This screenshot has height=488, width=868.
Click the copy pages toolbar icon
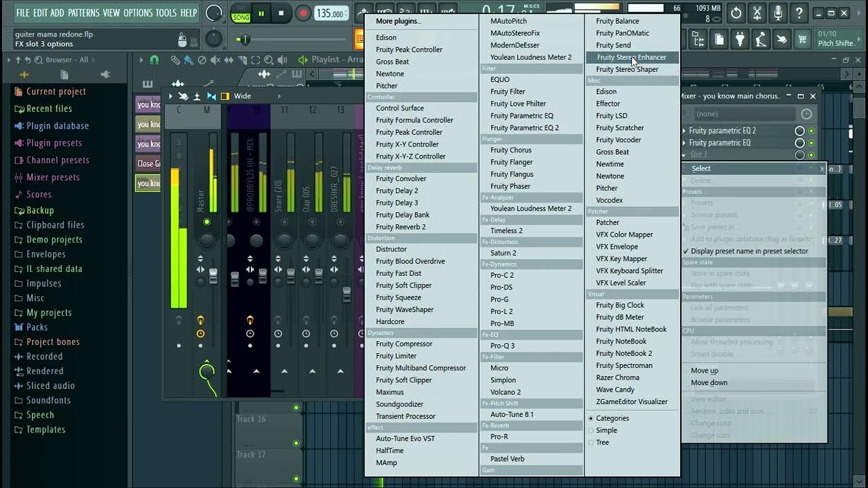tap(719, 40)
